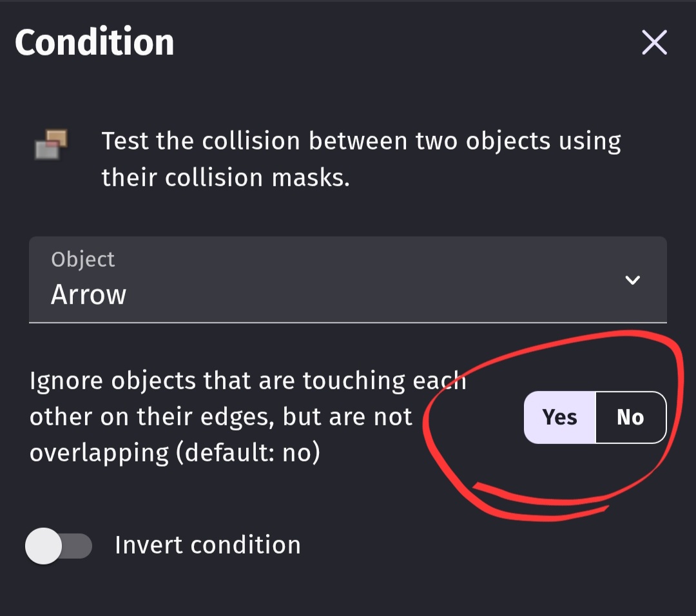Open the Object selector showing Arrow
The height and width of the screenshot is (616, 696).
[x=347, y=280]
